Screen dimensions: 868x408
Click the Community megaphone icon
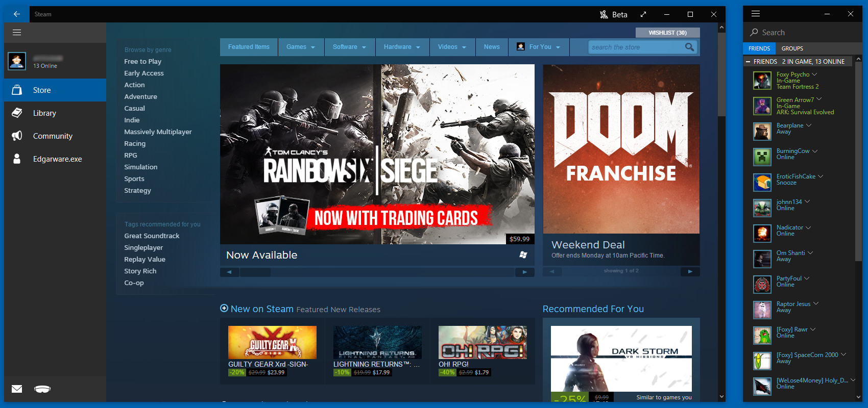click(x=17, y=136)
